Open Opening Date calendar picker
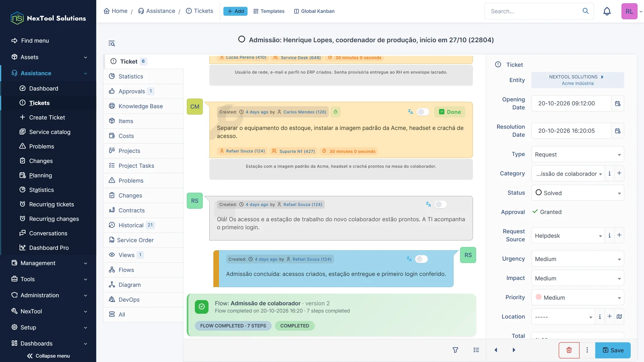Viewport: 644px width, 362px height. click(x=618, y=103)
